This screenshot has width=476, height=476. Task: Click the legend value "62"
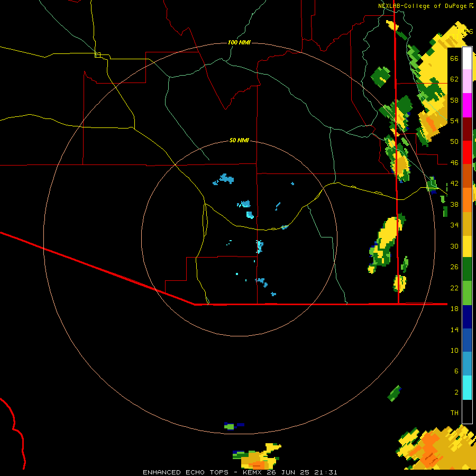pyautogui.click(x=454, y=79)
